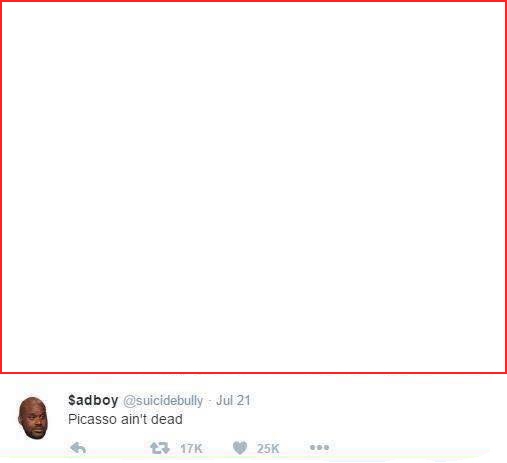Viewport: 507px width, 463px height.
Task: Visit the @suicidebully handle profile
Action: 163,401
